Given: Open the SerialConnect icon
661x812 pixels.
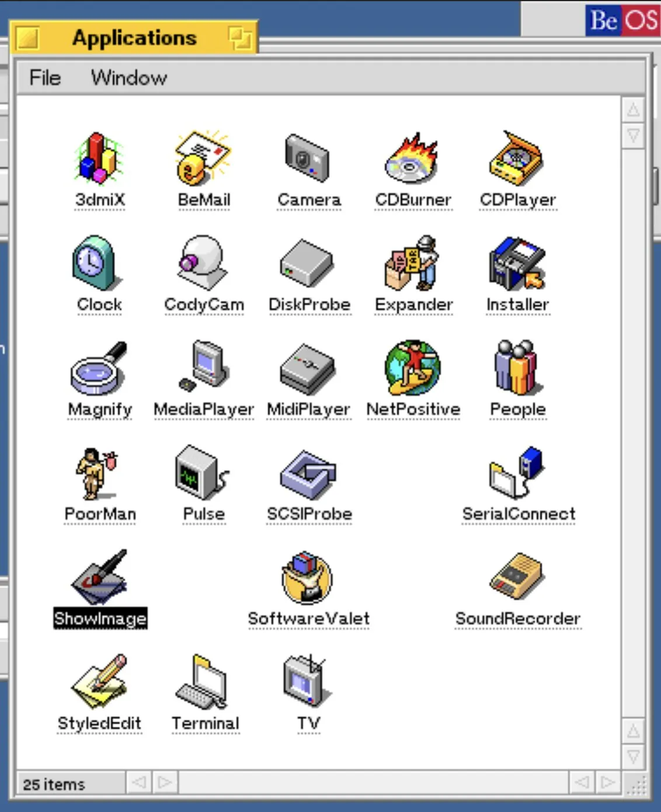Looking at the screenshot, I should click(x=517, y=473).
